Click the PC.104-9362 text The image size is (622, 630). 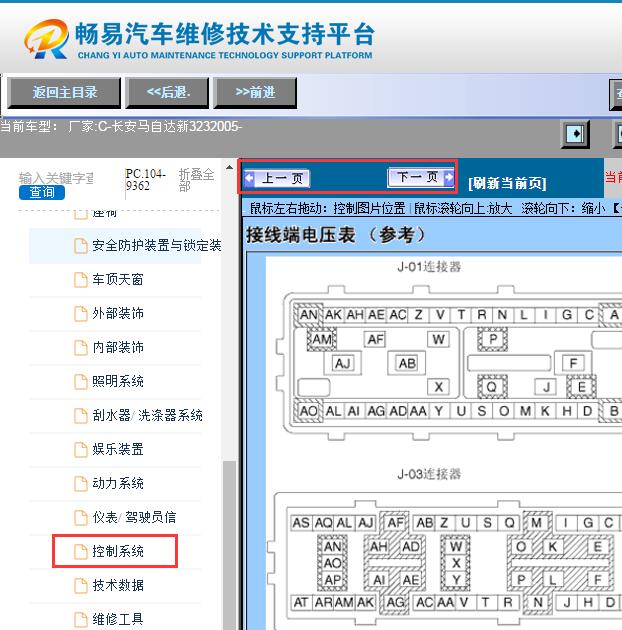pos(145,180)
